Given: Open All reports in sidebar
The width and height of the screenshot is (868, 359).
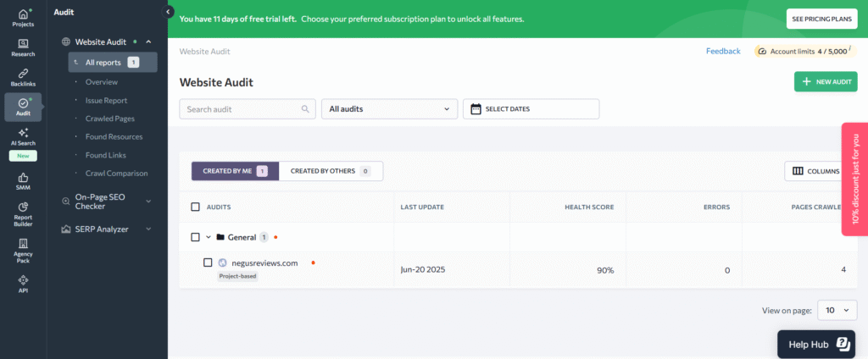Looking at the screenshot, I should pyautogui.click(x=113, y=63).
